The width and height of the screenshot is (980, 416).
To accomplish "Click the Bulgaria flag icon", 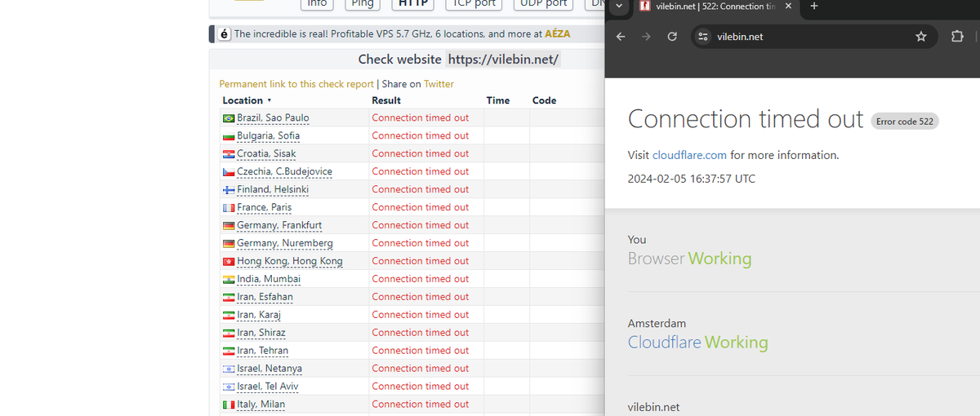I will (x=229, y=136).
